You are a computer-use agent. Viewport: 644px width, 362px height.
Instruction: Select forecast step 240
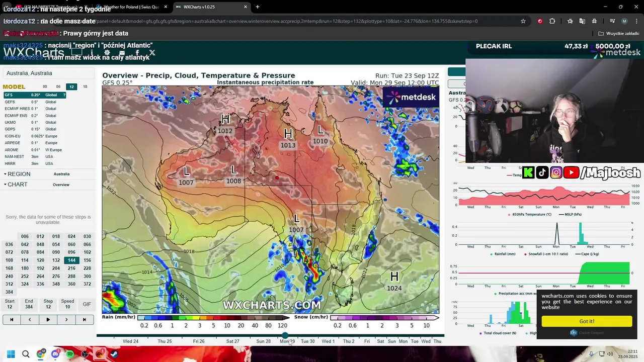point(9,277)
